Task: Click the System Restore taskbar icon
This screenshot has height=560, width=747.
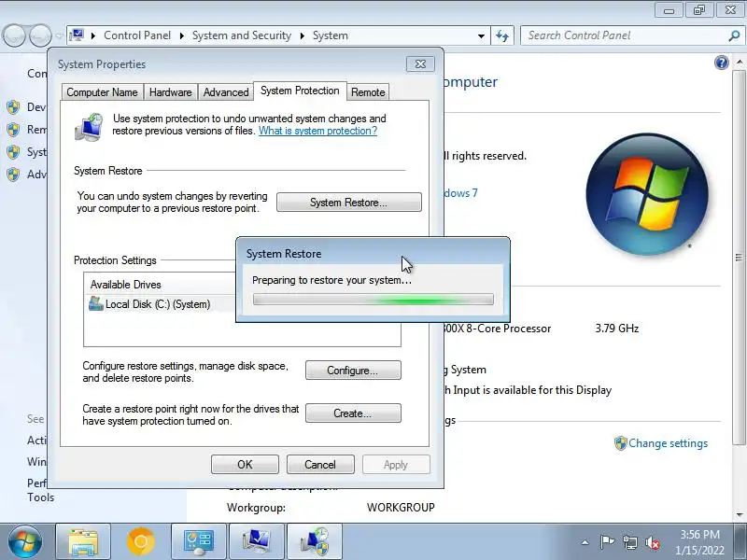Action: [315, 541]
